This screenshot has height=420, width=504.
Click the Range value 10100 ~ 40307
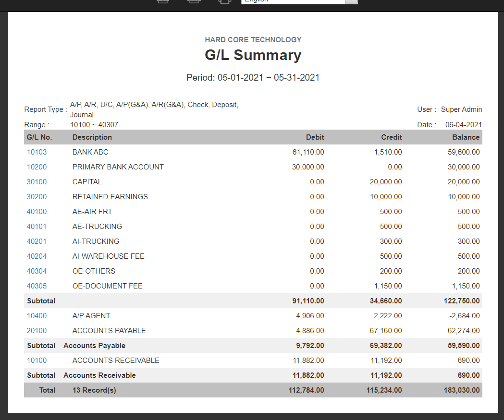click(94, 125)
